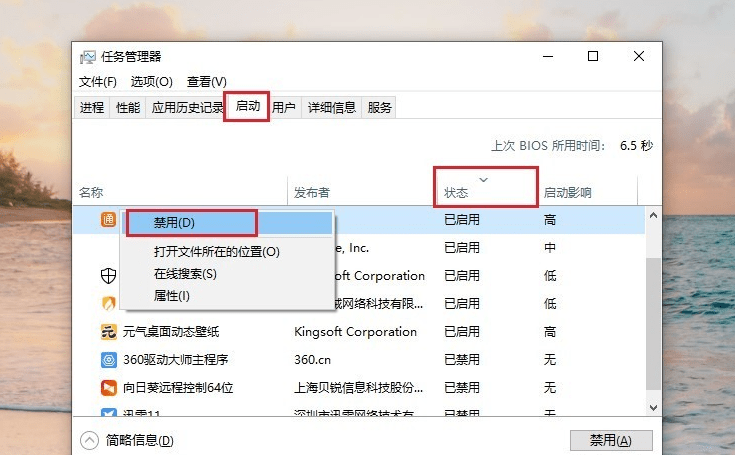
Task: Click the 360驱动大师主程序 icon
Action: coord(108,360)
